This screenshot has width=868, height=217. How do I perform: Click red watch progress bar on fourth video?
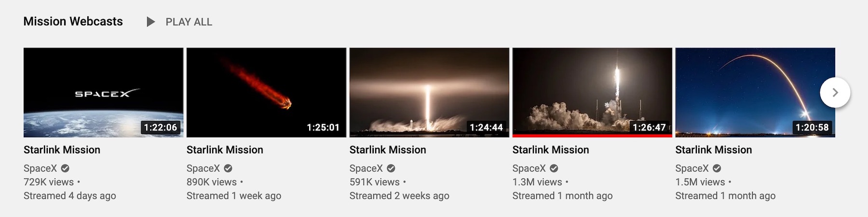[592, 136]
